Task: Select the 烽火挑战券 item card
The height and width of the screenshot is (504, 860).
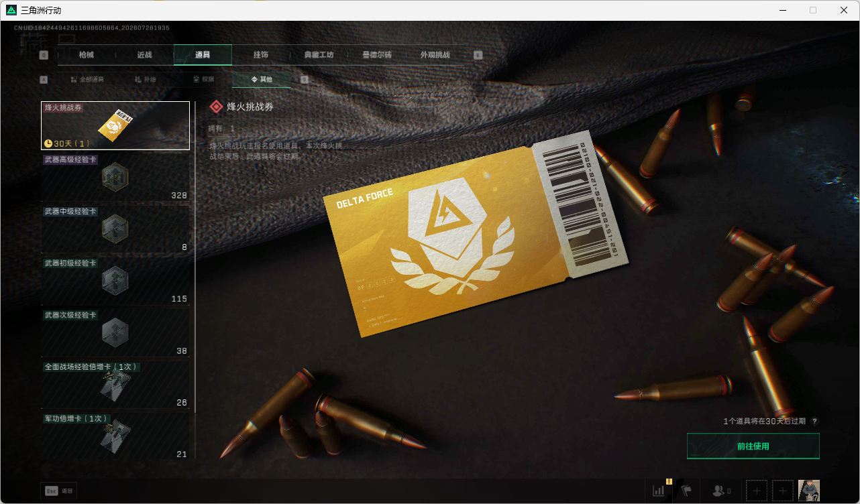Action: 115,125
